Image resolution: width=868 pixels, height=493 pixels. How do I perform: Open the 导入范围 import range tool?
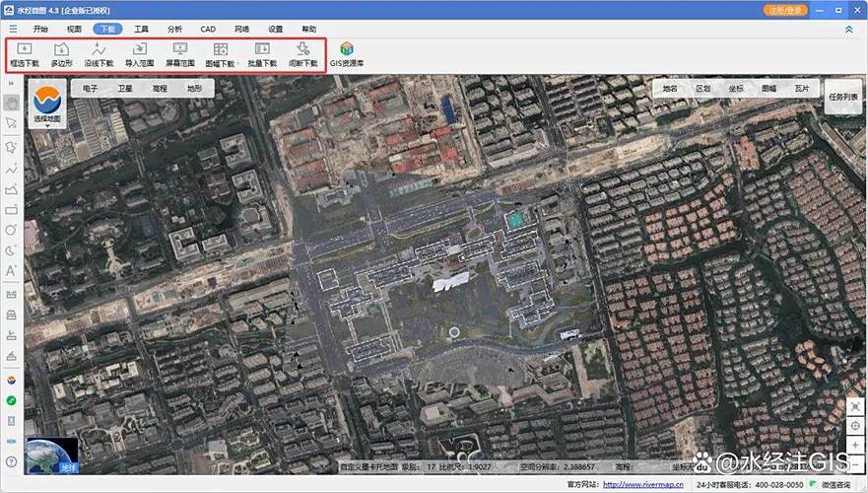point(140,55)
